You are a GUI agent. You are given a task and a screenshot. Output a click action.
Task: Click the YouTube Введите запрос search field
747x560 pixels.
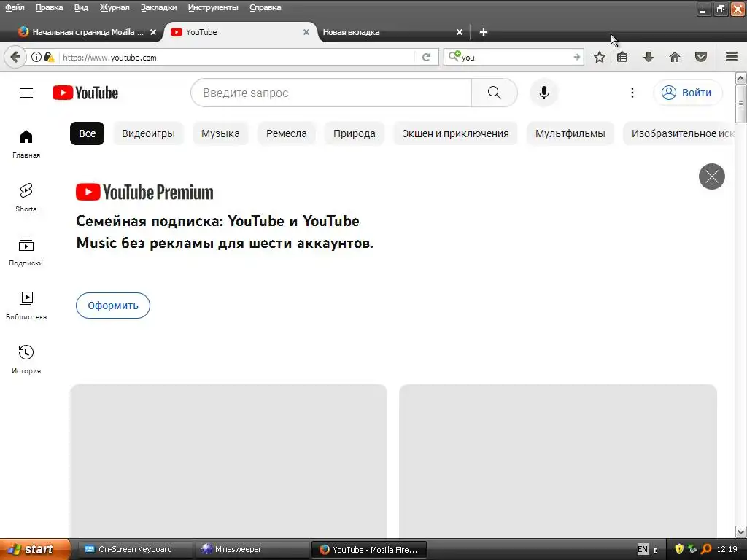pyautogui.click(x=331, y=93)
